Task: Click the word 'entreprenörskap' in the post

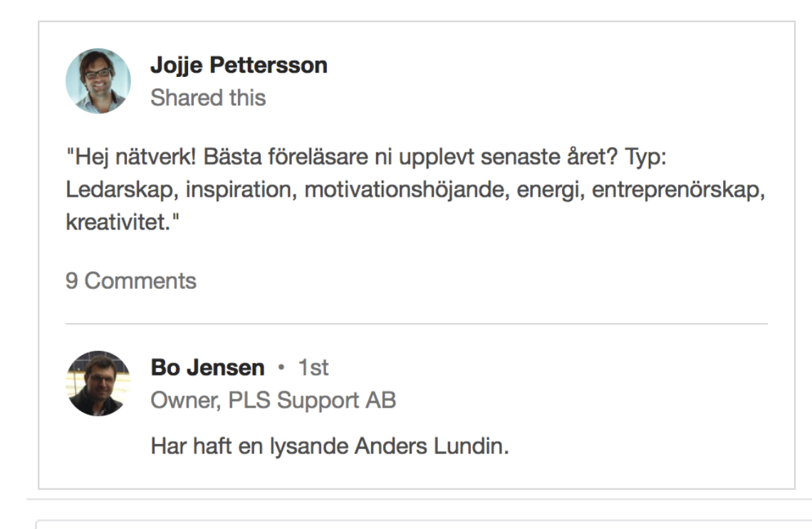Action: coord(675,190)
